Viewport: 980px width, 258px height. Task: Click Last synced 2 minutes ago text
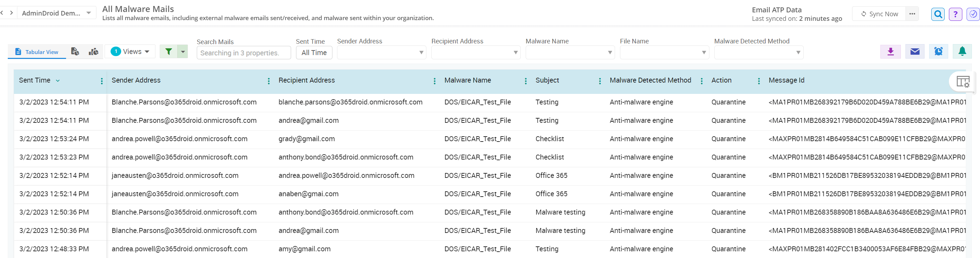(x=797, y=18)
